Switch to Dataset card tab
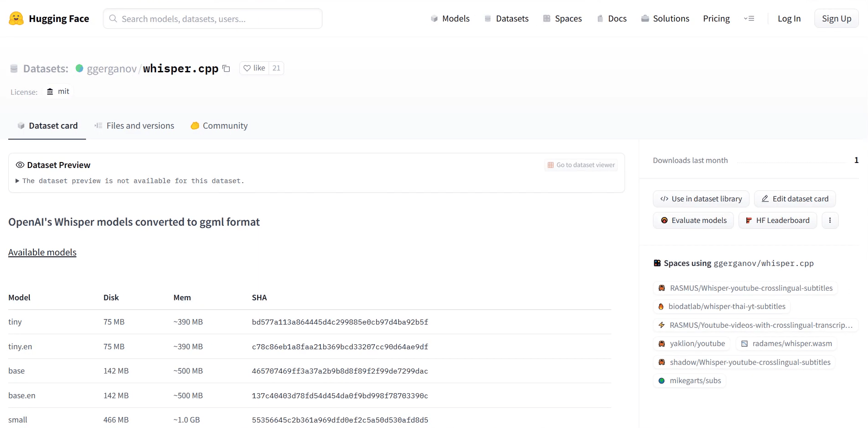 47,125
